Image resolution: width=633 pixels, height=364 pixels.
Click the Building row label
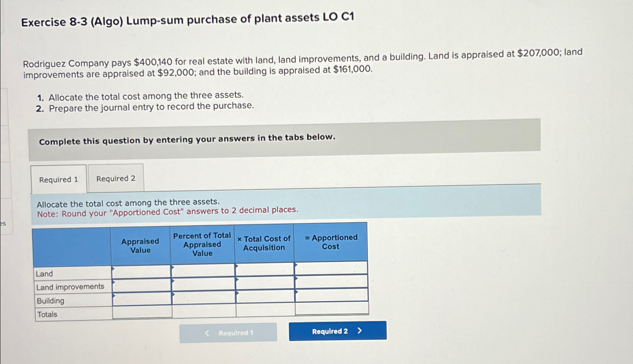(51, 301)
